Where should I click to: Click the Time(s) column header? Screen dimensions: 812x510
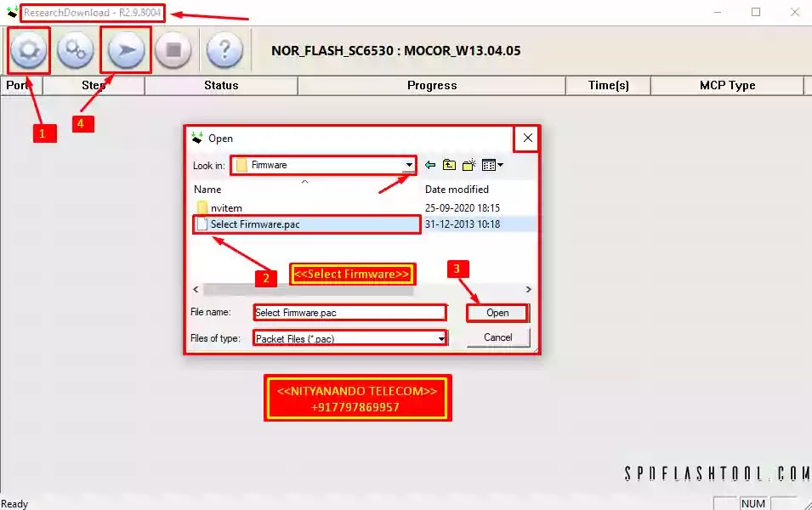(x=609, y=86)
